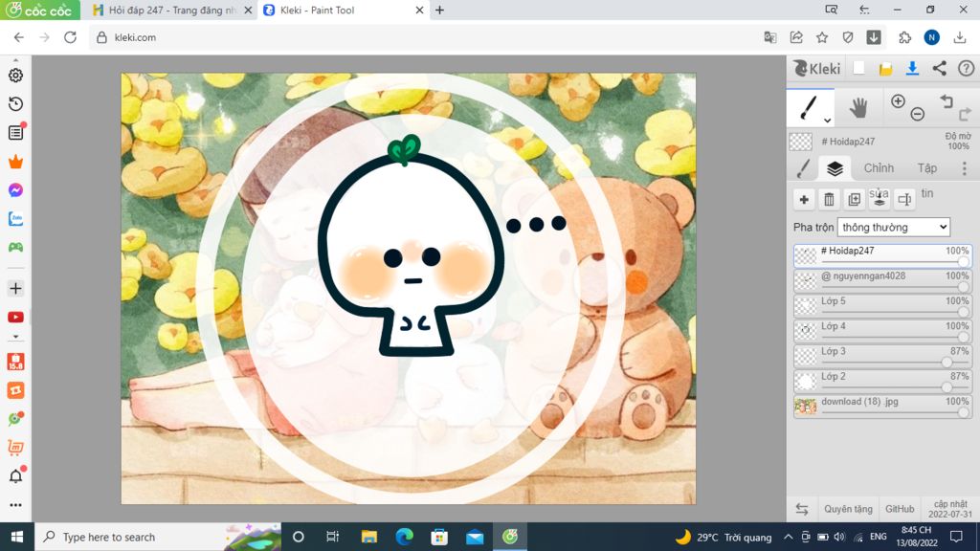Image resolution: width=980 pixels, height=551 pixels.
Task: Click the kleki.com address bar
Action: [x=425, y=37]
